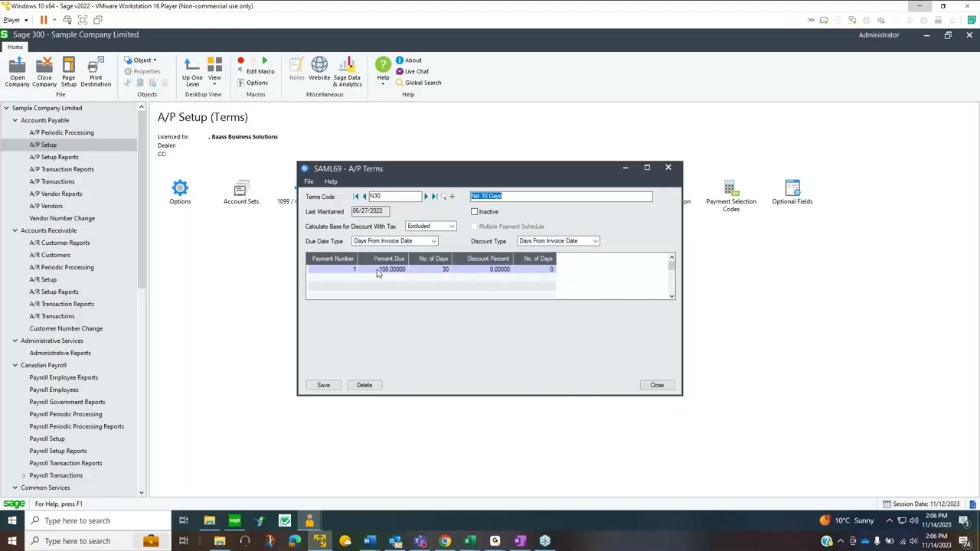The width and height of the screenshot is (980, 551).
Task: Collapse Administrative Services tree node
Action: [x=15, y=341]
